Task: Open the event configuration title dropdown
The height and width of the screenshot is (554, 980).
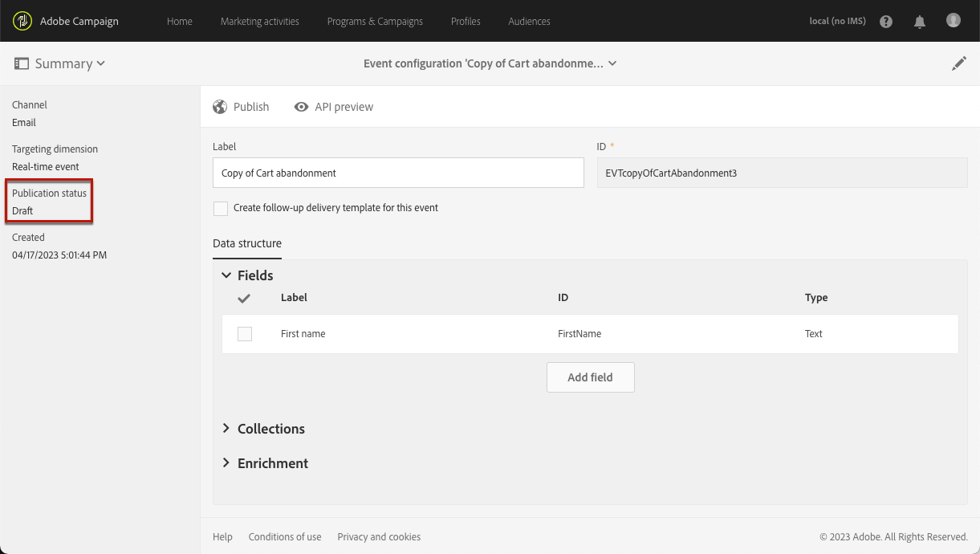Action: (x=612, y=63)
